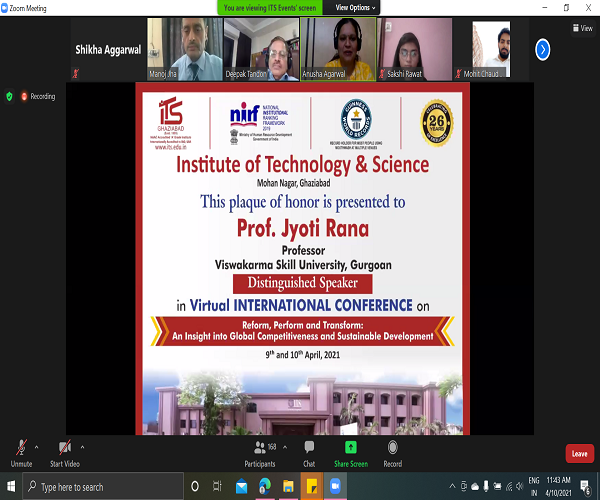Click the encryption shield icon
This screenshot has width=600, height=500.
10,96
